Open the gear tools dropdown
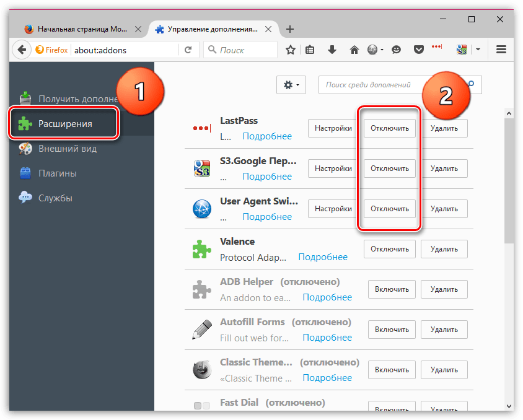Image resolution: width=523 pixels, height=420 pixels. pos(291,85)
